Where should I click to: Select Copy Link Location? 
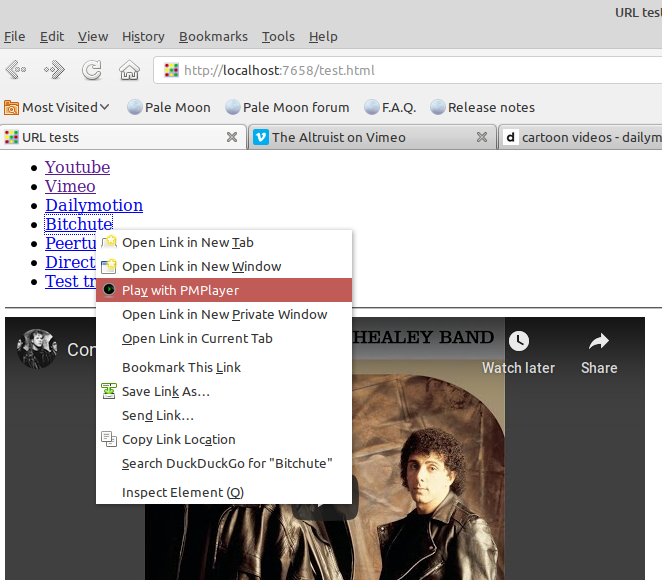click(x=224, y=439)
